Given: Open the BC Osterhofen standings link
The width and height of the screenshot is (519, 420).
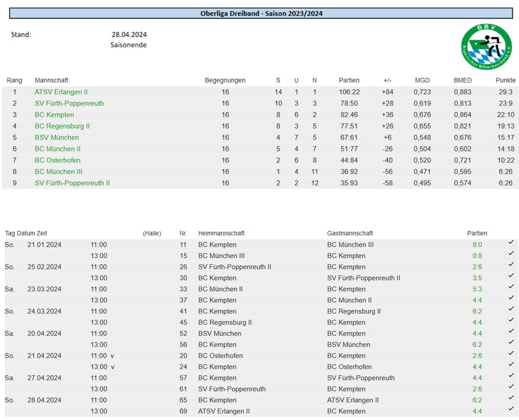Looking at the screenshot, I should 58,160.
